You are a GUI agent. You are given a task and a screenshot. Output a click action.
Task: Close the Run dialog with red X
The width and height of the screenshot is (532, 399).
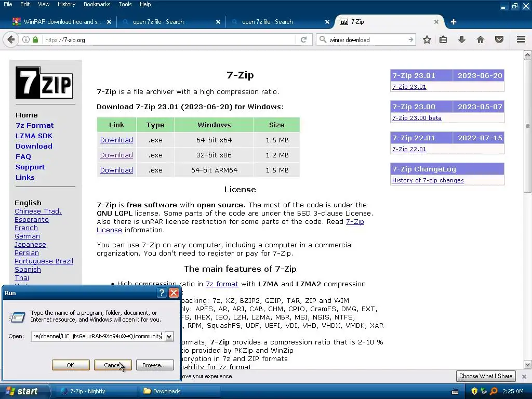pos(174,293)
